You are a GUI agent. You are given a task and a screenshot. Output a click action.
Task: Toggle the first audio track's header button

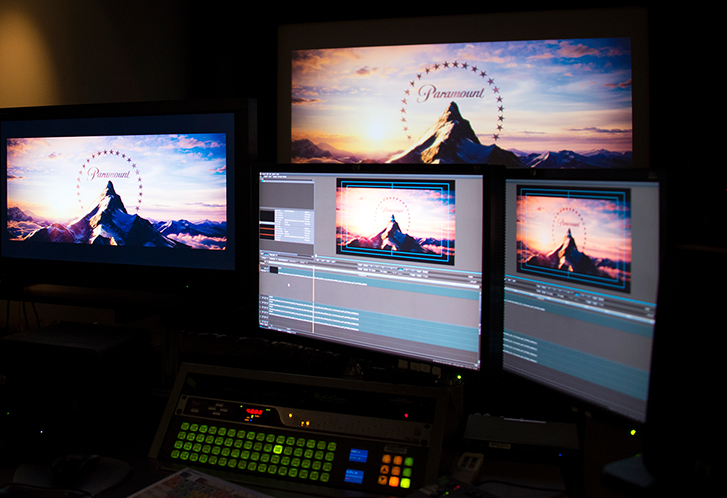[x=264, y=300]
